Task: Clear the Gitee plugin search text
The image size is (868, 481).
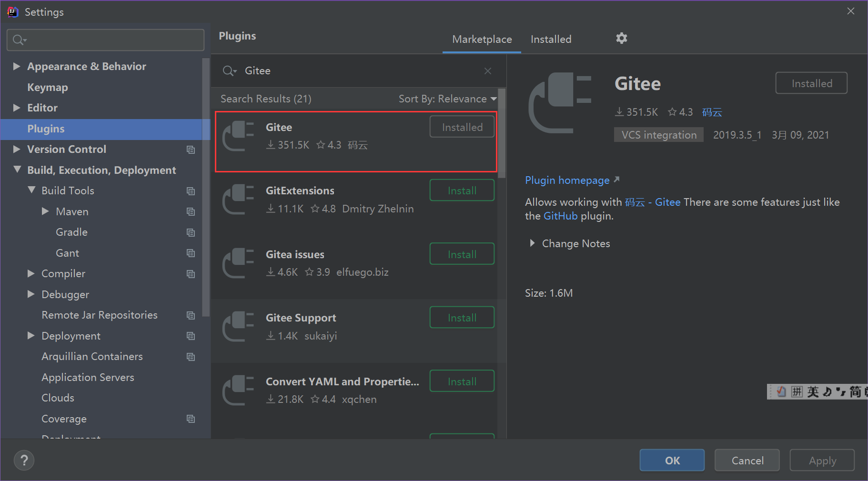Action: tap(488, 71)
